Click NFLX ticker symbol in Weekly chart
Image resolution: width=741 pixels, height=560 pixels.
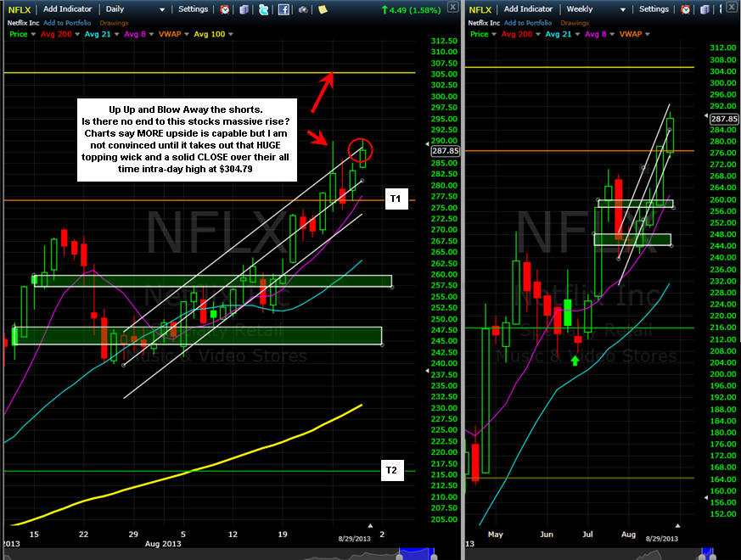pos(480,9)
